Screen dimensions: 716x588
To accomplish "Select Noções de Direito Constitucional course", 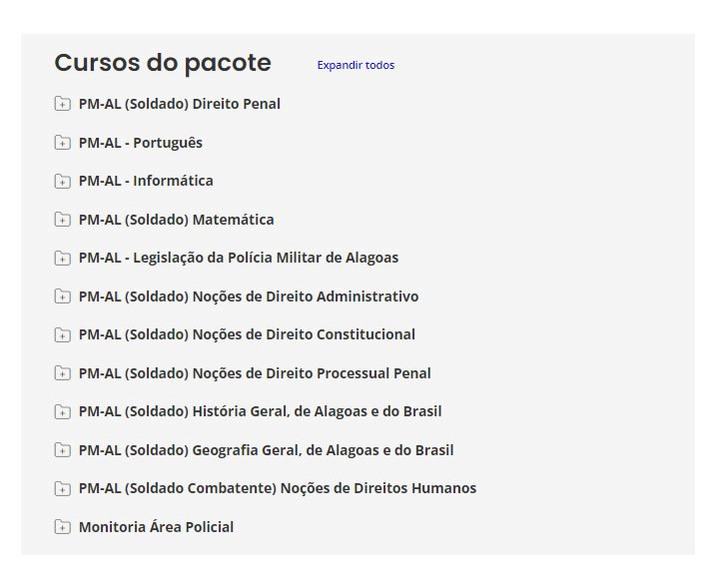I will 247,334.
